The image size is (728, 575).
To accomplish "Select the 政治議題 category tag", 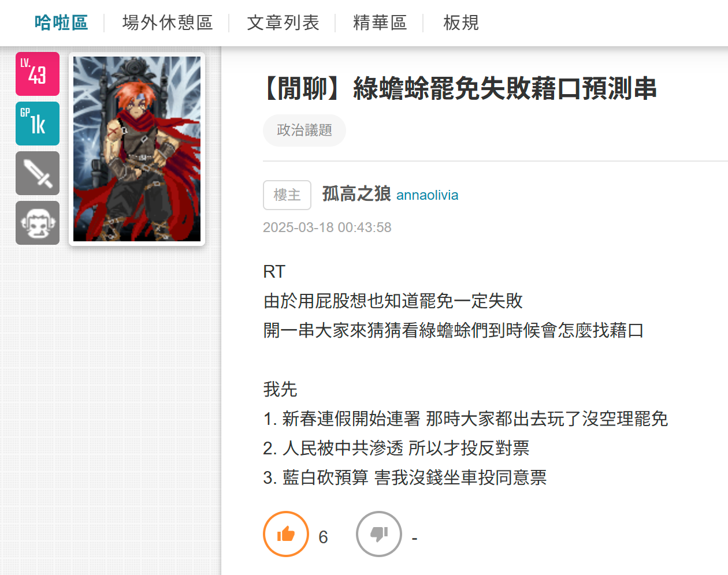I will point(304,130).
